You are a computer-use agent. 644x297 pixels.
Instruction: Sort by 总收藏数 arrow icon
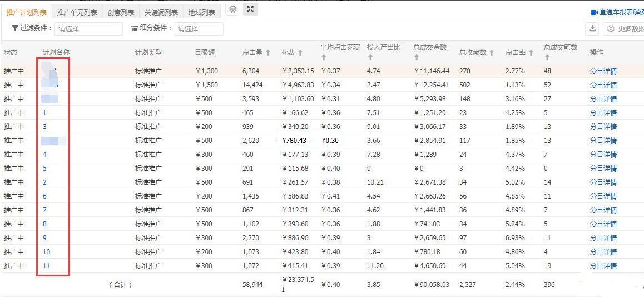(x=491, y=53)
